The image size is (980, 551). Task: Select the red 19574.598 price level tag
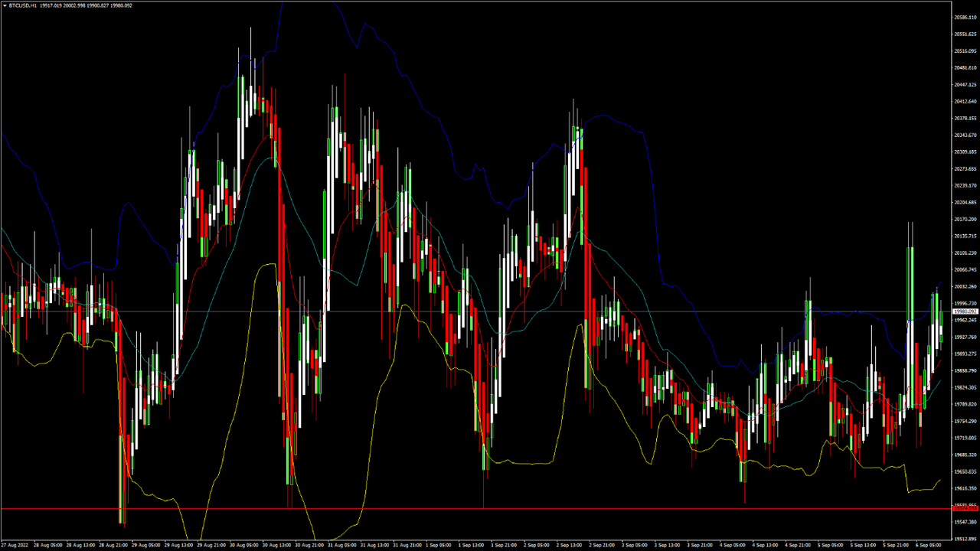[965, 507]
